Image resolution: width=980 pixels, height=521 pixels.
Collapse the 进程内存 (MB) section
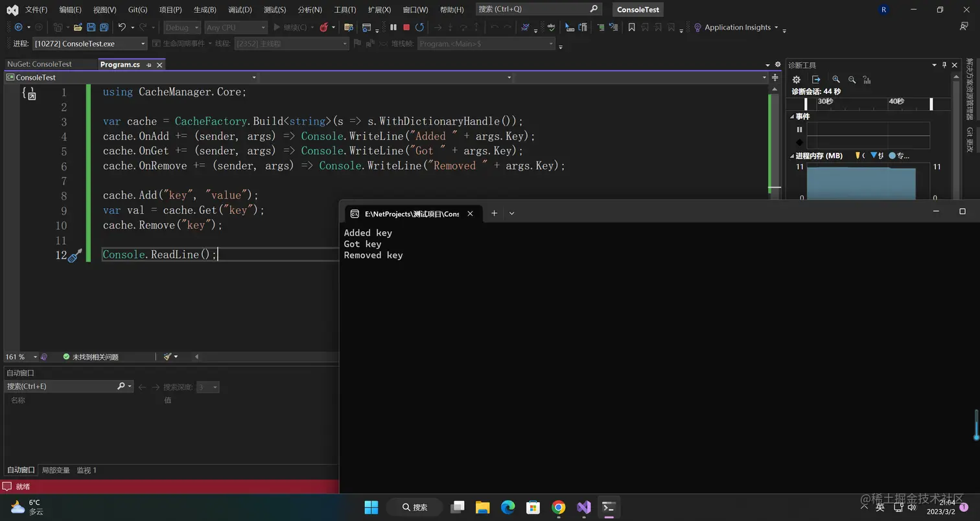coord(792,156)
